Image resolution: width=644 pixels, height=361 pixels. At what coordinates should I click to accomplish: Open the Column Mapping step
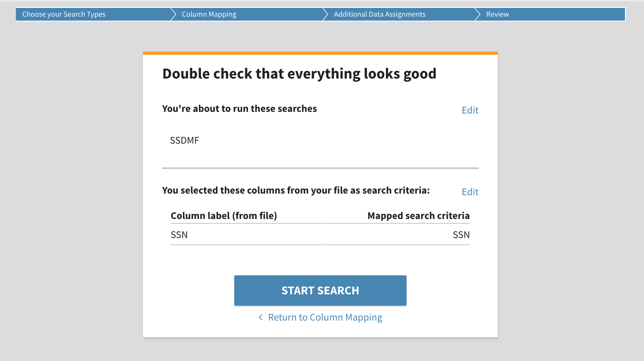(x=209, y=14)
